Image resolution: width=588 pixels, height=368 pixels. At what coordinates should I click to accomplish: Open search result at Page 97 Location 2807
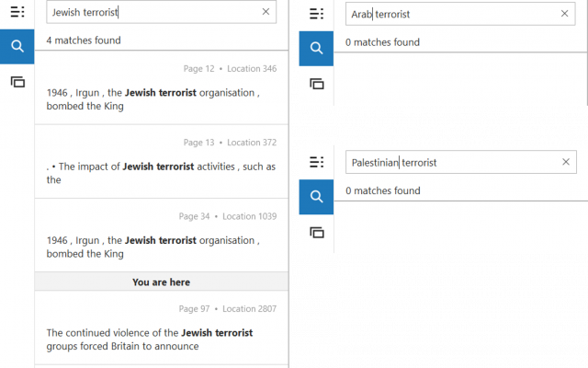point(162,328)
